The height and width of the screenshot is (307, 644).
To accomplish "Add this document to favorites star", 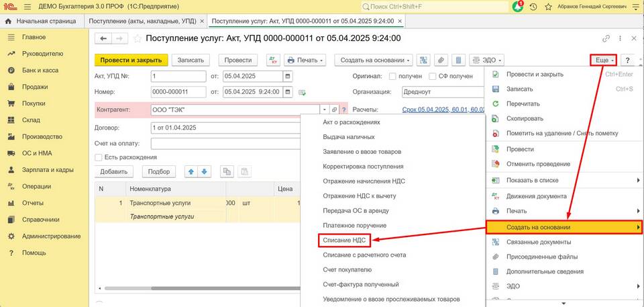I will click(x=138, y=39).
